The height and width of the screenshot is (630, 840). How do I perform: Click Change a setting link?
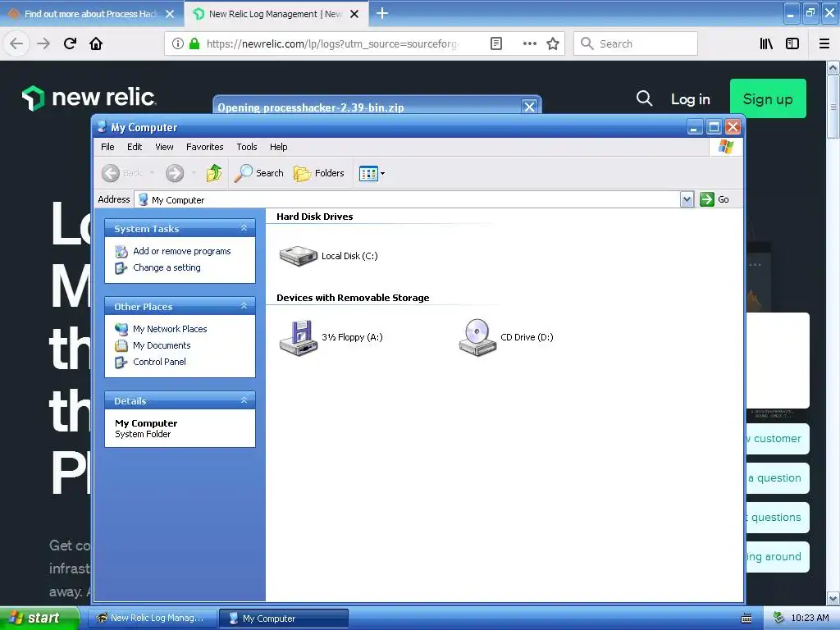pyautogui.click(x=167, y=267)
